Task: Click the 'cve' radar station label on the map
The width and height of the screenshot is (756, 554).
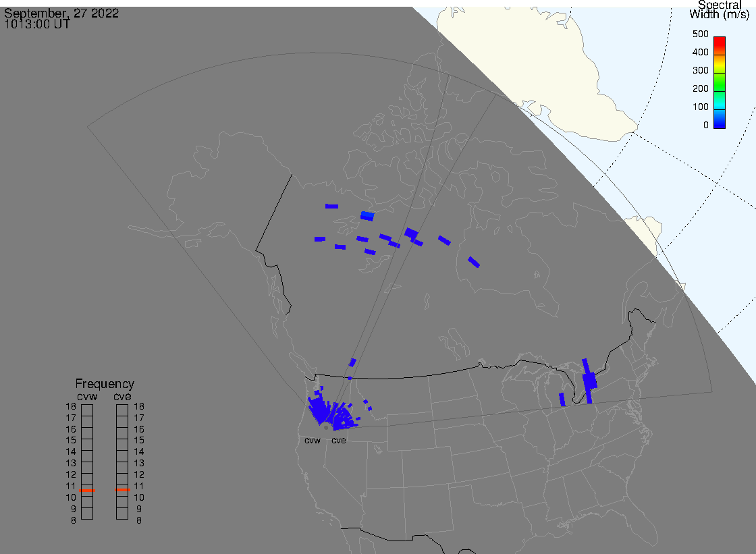Action: (x=338, y=441)
